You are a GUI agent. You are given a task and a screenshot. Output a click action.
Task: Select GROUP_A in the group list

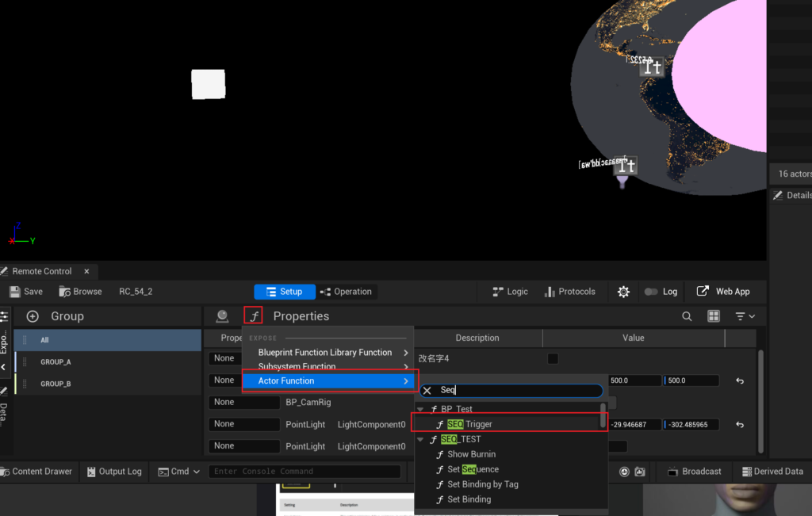(x=108, y=361)
